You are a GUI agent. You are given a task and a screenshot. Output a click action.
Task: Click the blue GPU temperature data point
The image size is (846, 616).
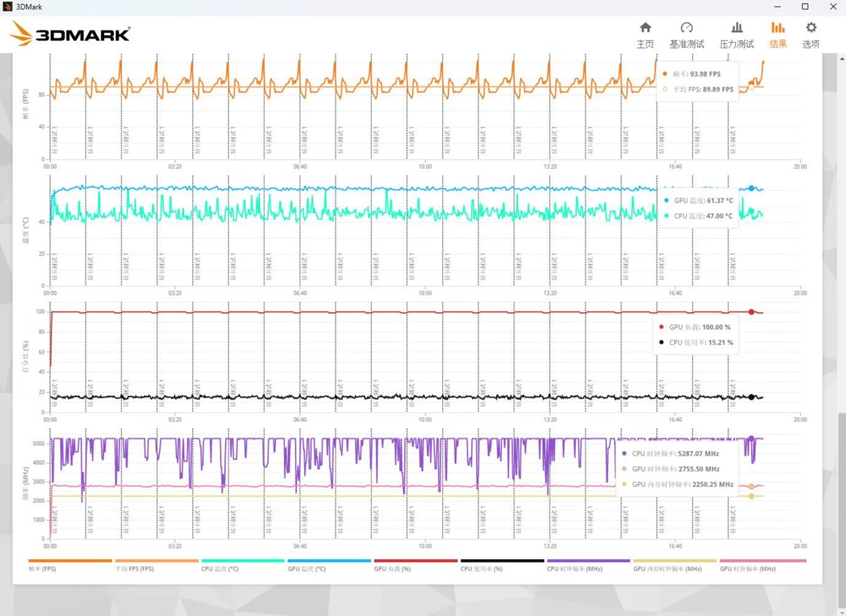[751, 189]
